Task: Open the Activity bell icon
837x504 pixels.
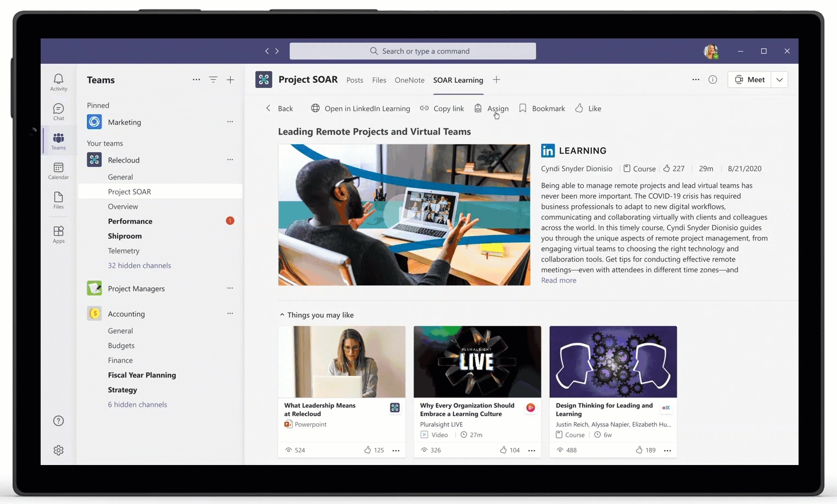Action: point(58,82)
